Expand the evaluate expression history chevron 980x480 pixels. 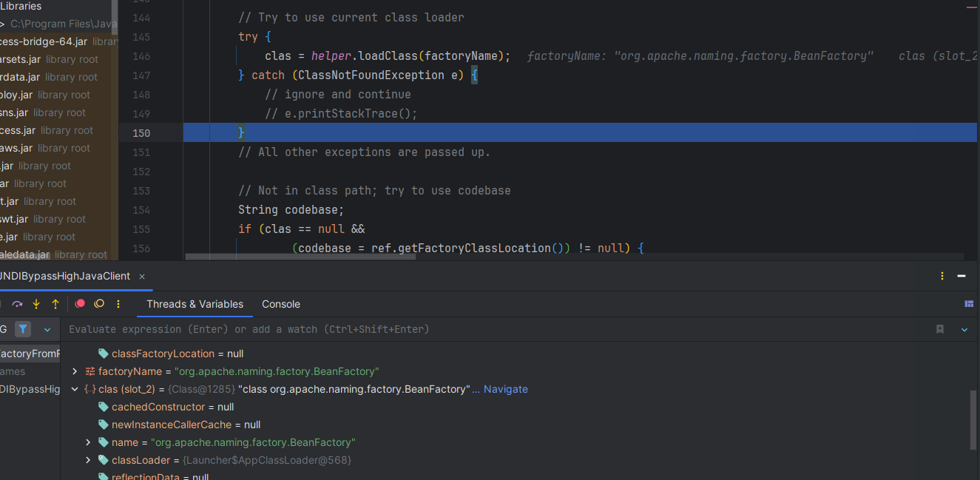[964, 329]
